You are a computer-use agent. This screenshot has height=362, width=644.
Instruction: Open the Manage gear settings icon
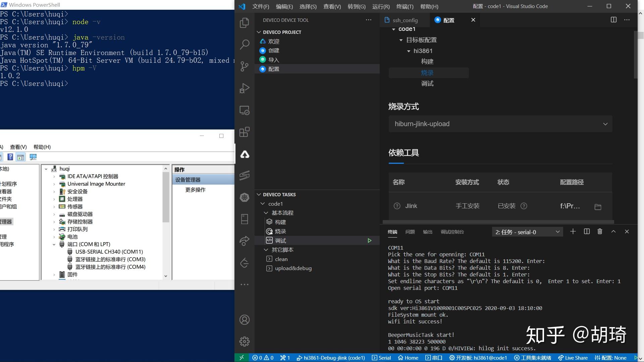(x=245, y=342)
